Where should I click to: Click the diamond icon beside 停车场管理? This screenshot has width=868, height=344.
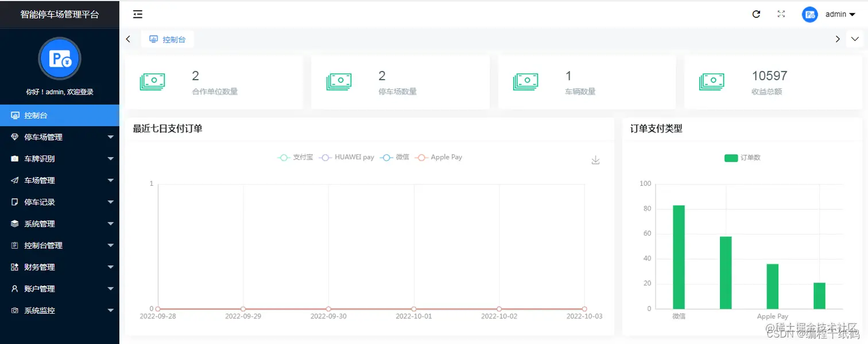coord(15,137)
